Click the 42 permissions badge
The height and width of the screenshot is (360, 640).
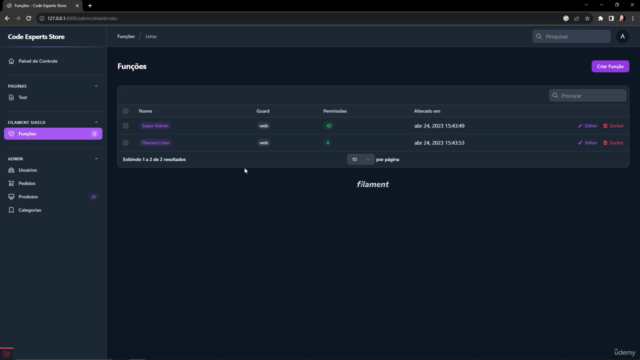[329, 126]
